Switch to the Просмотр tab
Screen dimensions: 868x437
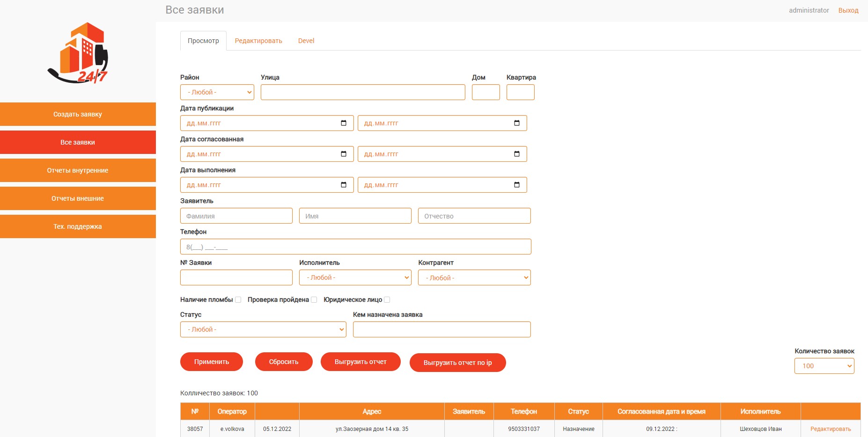tap(203, 41)
